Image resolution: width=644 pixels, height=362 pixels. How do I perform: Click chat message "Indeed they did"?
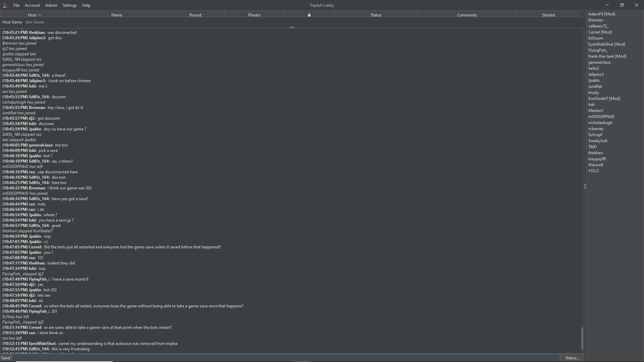(61, 263)
